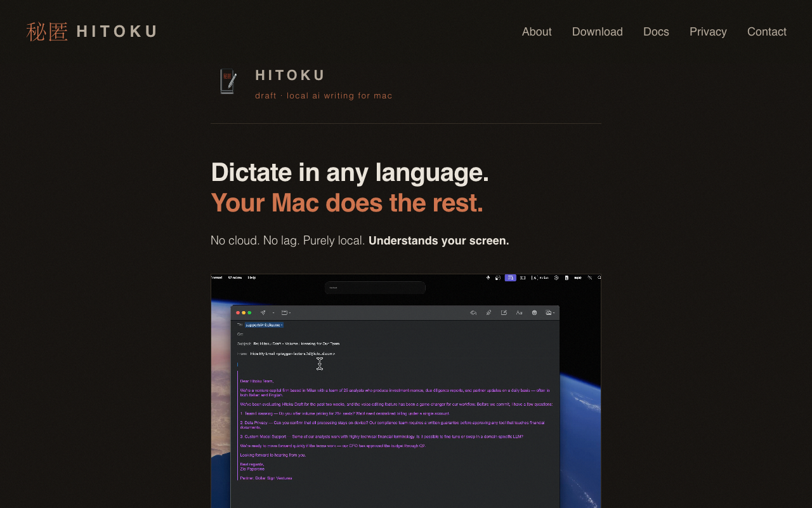812x508 pixels.
Task: View the Privacy page
Action: coord(708,32)
